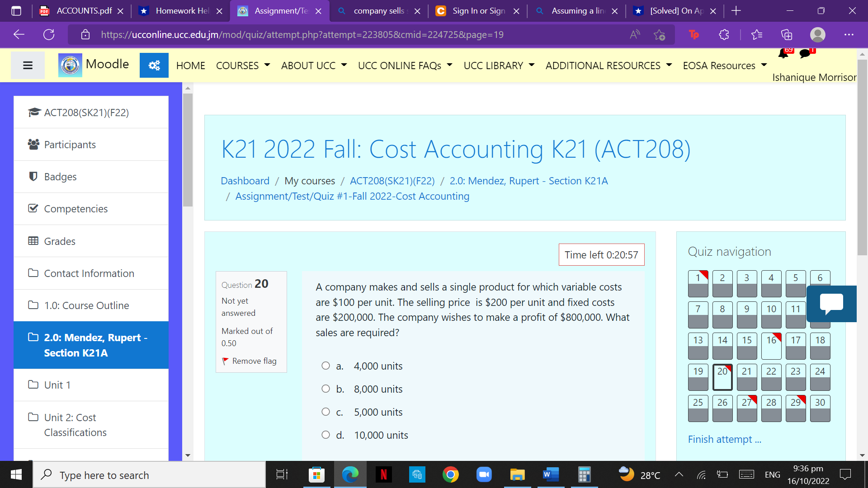
Task: Select answer a, 4,000 units
Action: [325, 366]
